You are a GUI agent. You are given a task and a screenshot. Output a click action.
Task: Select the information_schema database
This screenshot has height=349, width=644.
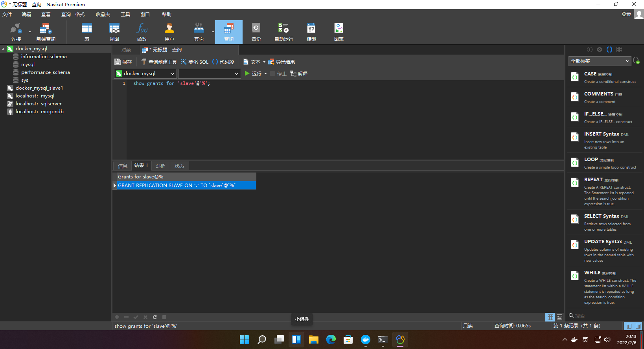44,57
